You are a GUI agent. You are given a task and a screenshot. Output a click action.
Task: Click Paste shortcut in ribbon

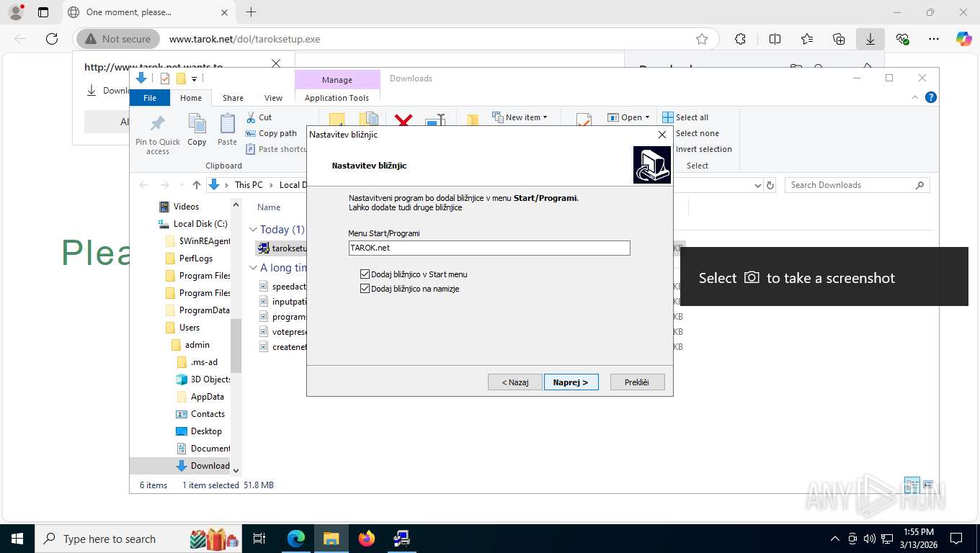point(277,149)
